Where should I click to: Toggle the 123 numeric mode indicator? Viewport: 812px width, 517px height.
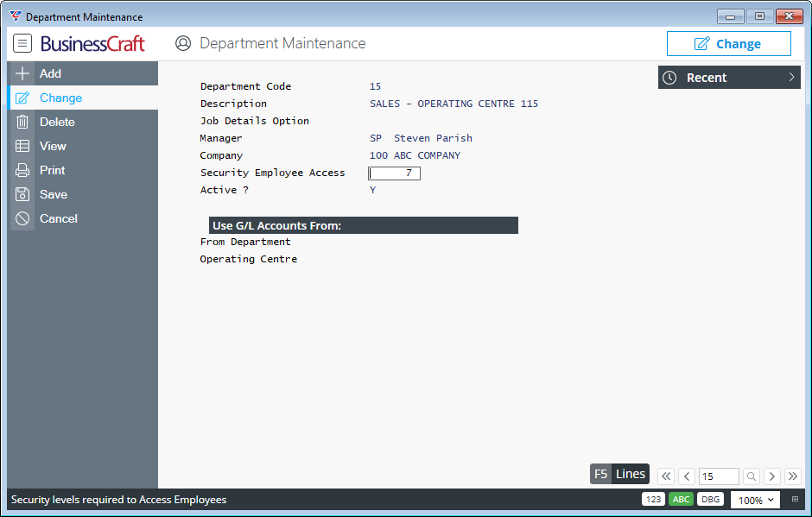point(654,500)
